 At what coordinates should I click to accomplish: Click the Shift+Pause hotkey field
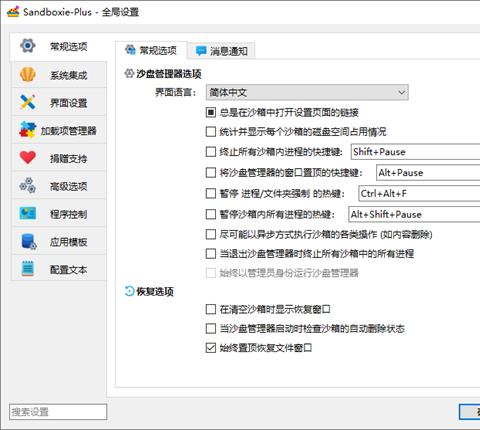pos(415,152)
